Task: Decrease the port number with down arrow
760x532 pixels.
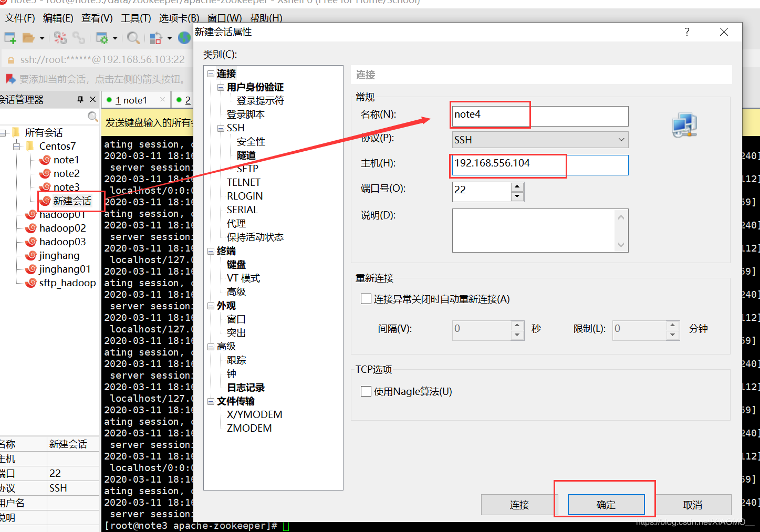Action: pos(517,196)
